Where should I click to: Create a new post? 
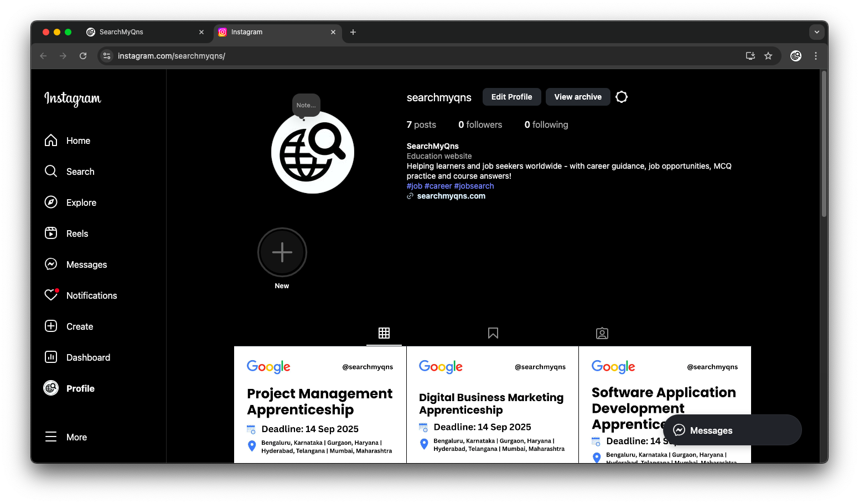coord(69,326)
